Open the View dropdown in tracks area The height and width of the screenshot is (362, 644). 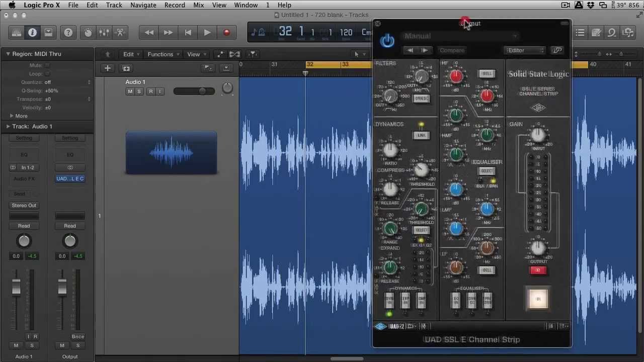(197, 54)
